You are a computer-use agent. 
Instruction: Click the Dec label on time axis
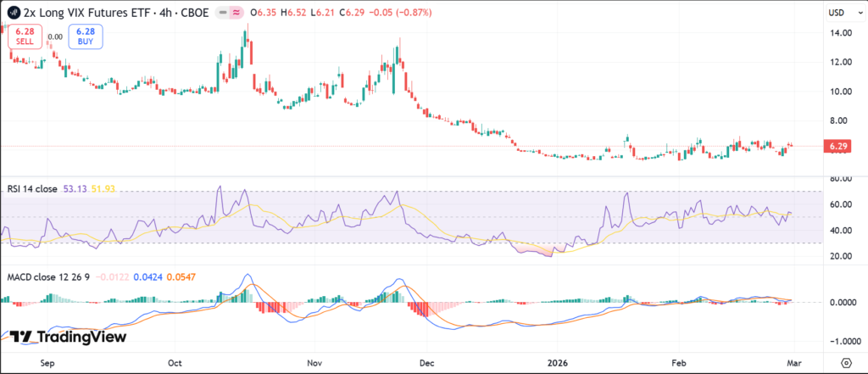[x=426, y=361]
